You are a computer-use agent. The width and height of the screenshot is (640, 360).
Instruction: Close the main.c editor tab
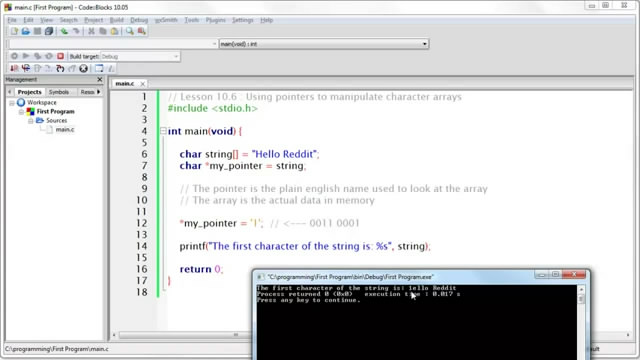click(x=142, y=84)
